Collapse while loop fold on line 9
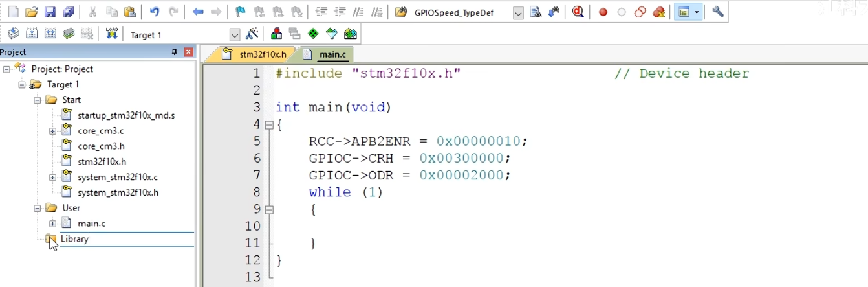 pos(269,209)
